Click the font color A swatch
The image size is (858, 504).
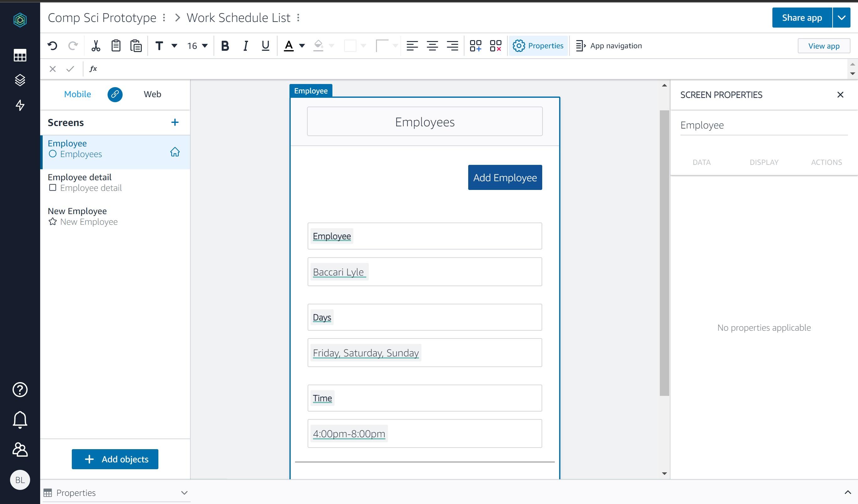tap(289, 45)
